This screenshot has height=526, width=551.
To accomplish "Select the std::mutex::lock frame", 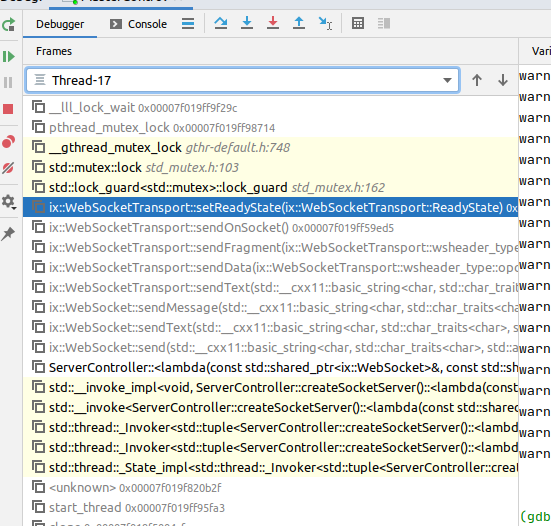I will [x=271, y=168].
